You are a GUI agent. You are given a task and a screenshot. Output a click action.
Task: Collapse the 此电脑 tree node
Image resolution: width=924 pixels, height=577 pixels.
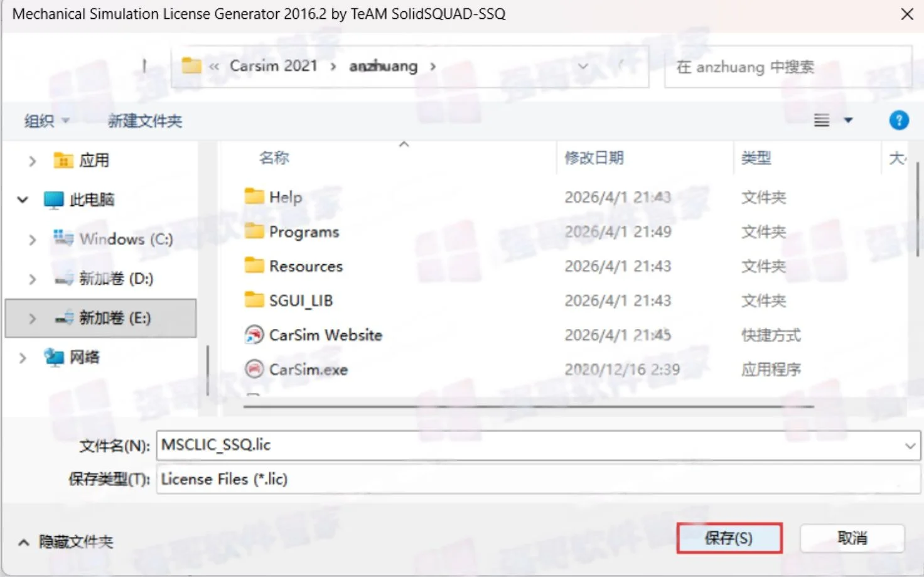(x=23, y=200)
